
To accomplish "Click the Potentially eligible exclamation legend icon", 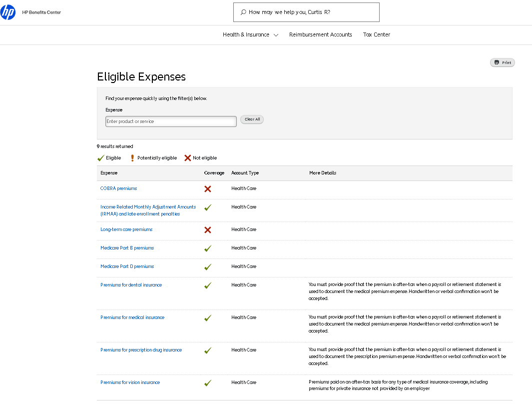I will 132,158.
